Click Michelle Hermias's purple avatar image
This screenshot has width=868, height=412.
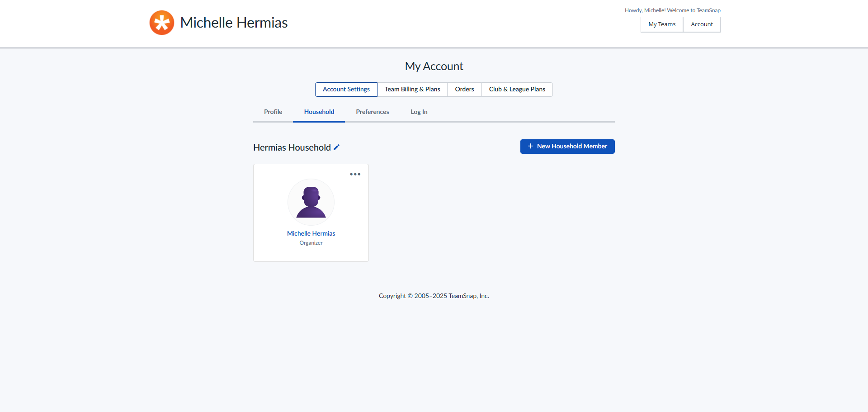pos(311,202)
